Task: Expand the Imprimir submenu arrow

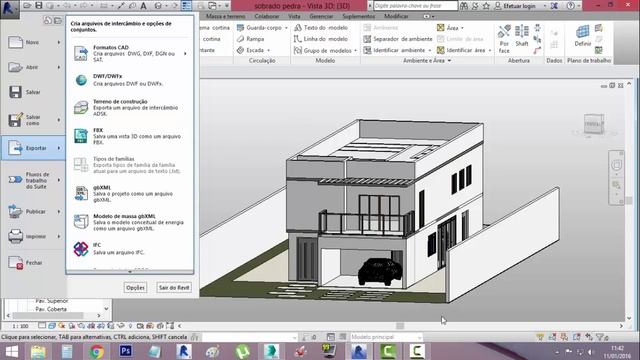Action: coord(59,236)
